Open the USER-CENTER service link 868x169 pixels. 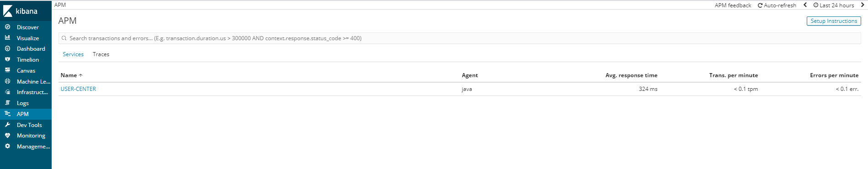click(78, 89)
